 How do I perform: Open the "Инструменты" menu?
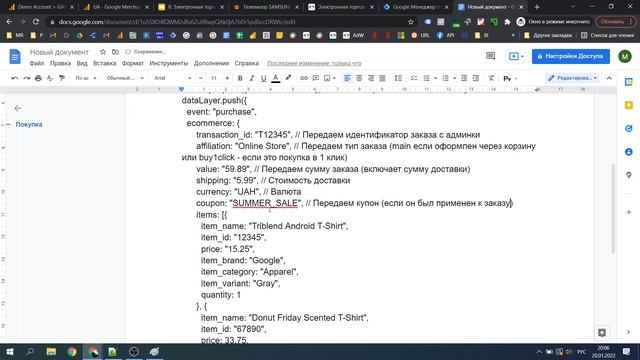tap(169, 63)
